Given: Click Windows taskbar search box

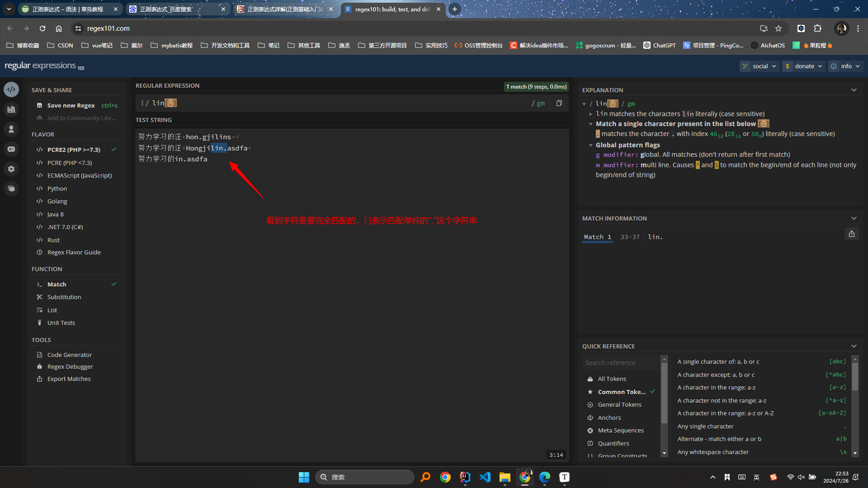Looking at the screenshot, I should click(x=364, y=477).
